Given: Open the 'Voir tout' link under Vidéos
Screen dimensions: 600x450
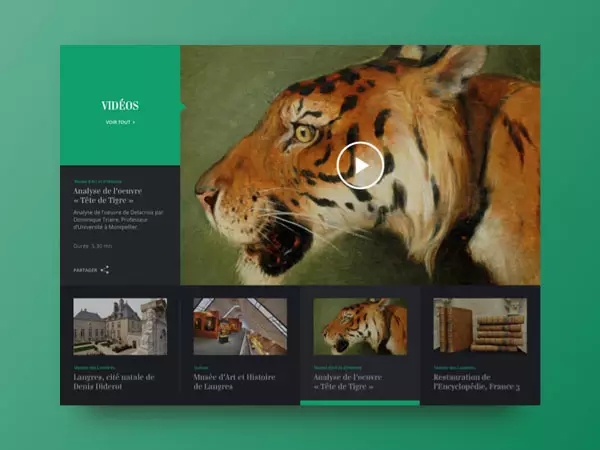Looking at the screenshot, I should click(x=120, y=122).
